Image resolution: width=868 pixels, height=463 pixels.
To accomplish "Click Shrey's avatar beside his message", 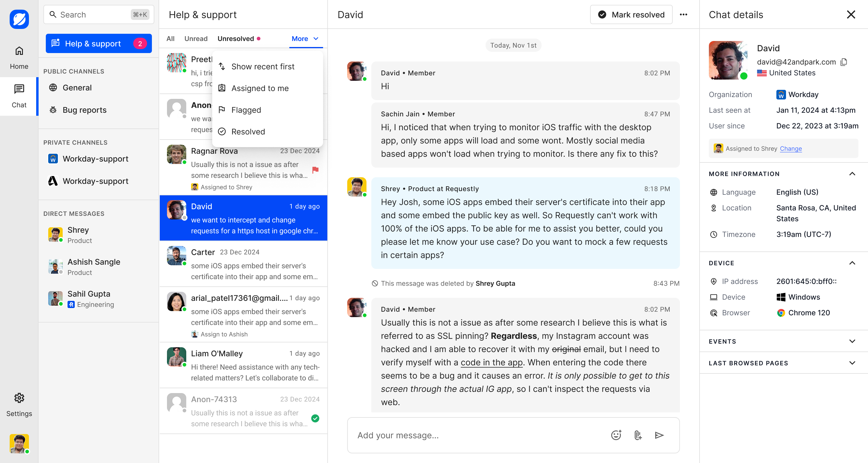I will point(357,187).
